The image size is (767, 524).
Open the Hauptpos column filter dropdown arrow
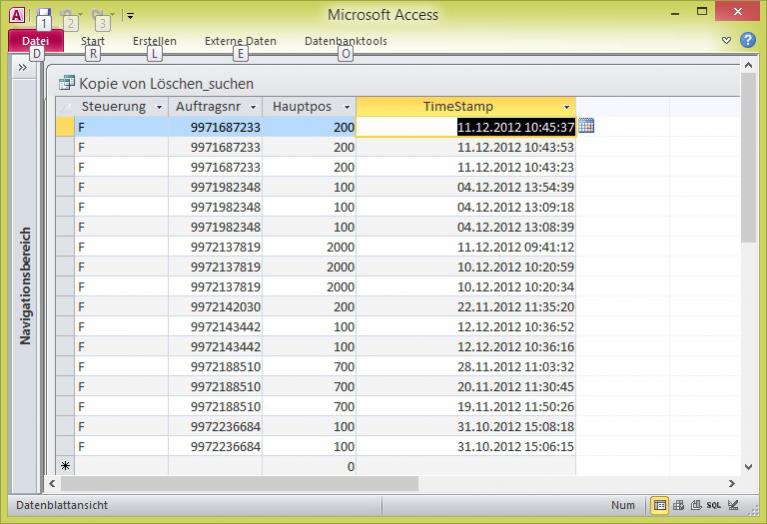tap(347, 107)
